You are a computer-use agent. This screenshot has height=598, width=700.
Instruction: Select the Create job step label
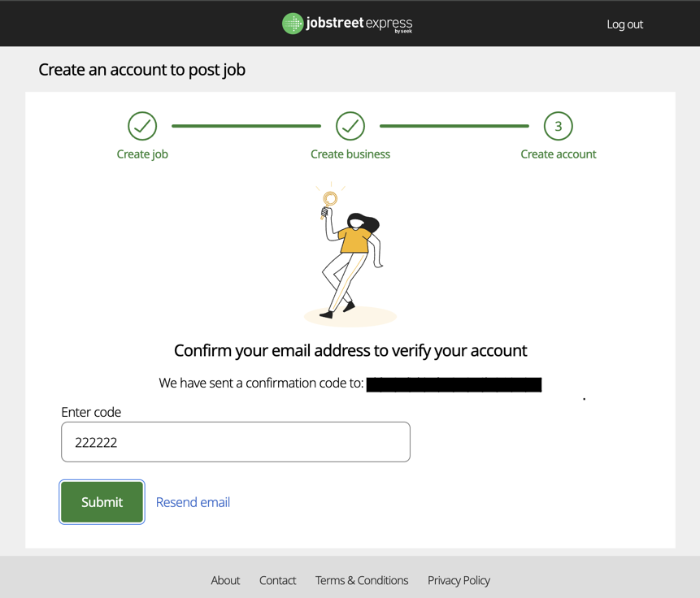(142, 154)
